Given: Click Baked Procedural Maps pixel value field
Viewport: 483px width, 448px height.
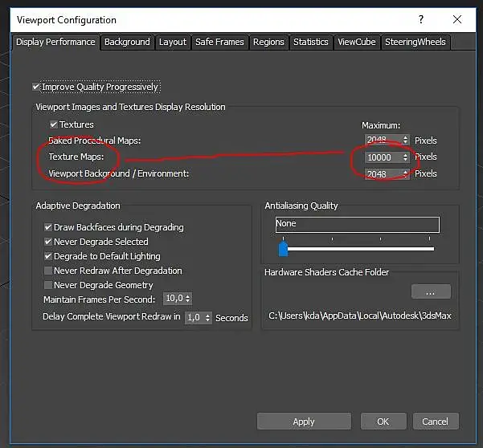Looking at the screenshot, I should [383, 141].
